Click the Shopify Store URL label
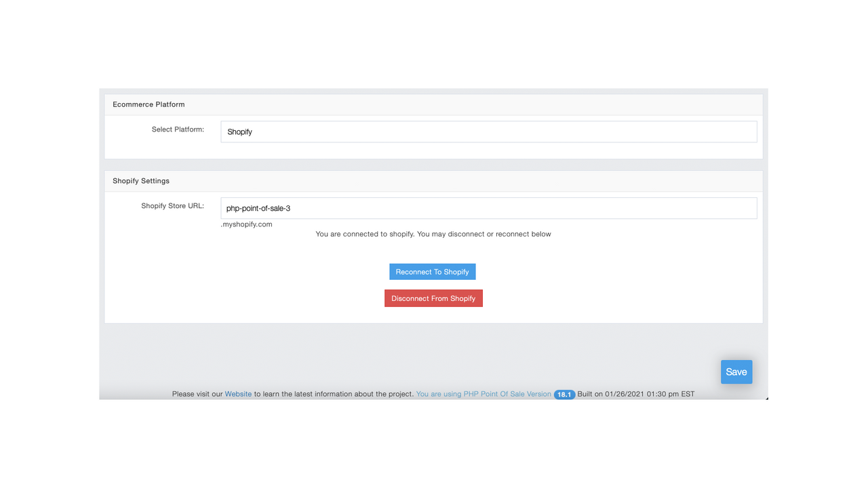 point(173,205)
